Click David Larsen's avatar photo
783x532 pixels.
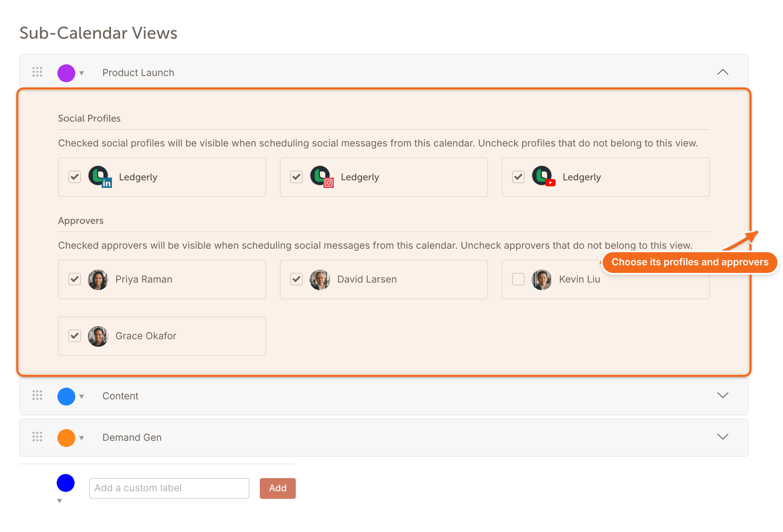320,279
